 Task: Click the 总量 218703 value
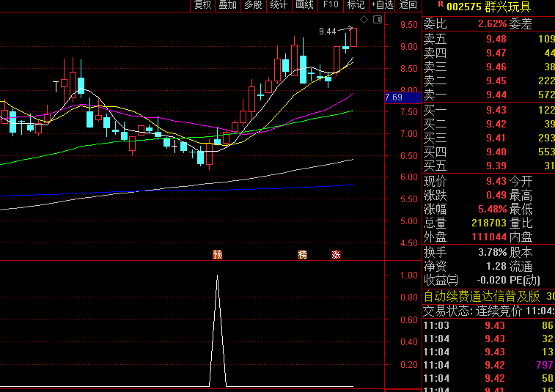click(x=489, y=223)
